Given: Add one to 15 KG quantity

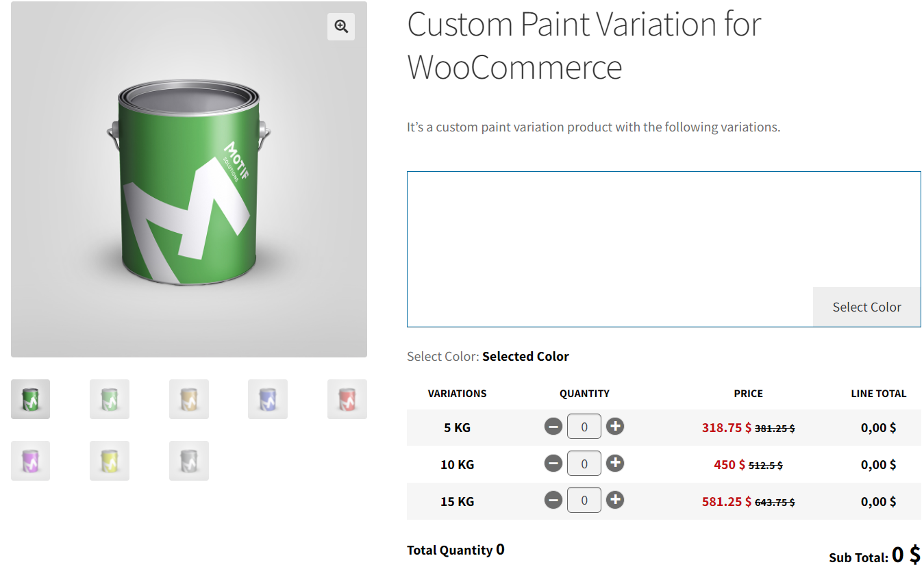Looking at the screenshot, I should click(615, 501).
